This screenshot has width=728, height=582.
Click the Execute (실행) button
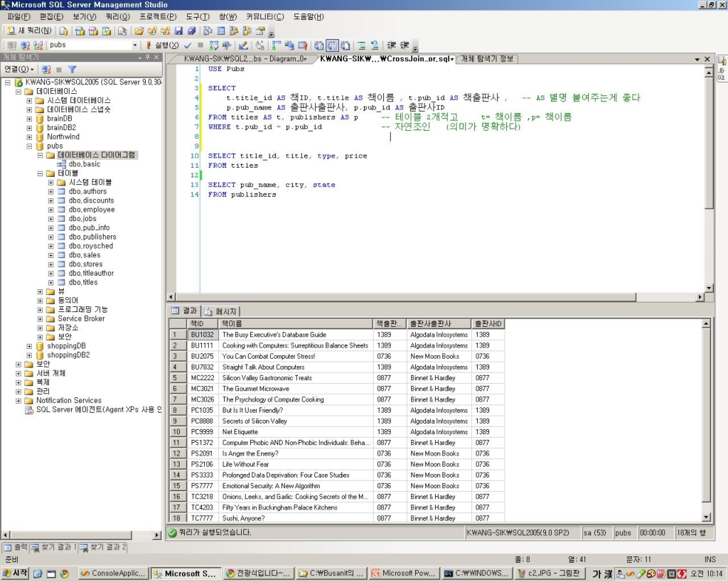163,45
